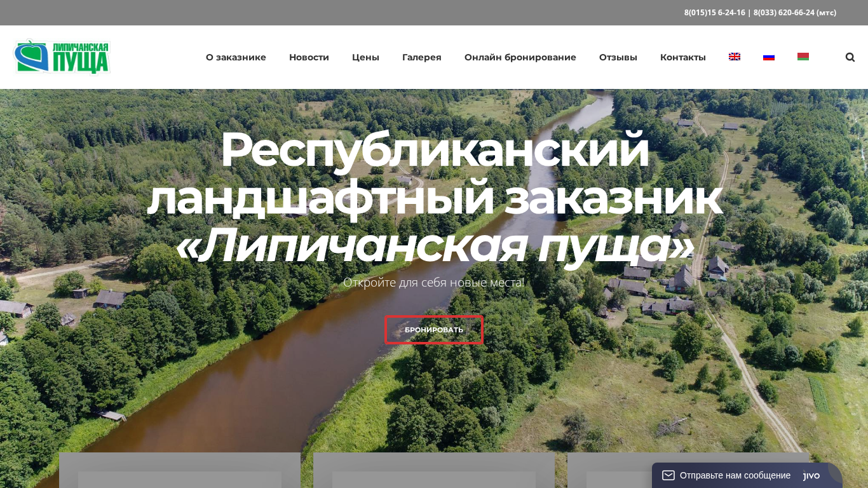
Task: Click the Республиканский ландшафтный заказник headline
Action: (x=435, y=174)
